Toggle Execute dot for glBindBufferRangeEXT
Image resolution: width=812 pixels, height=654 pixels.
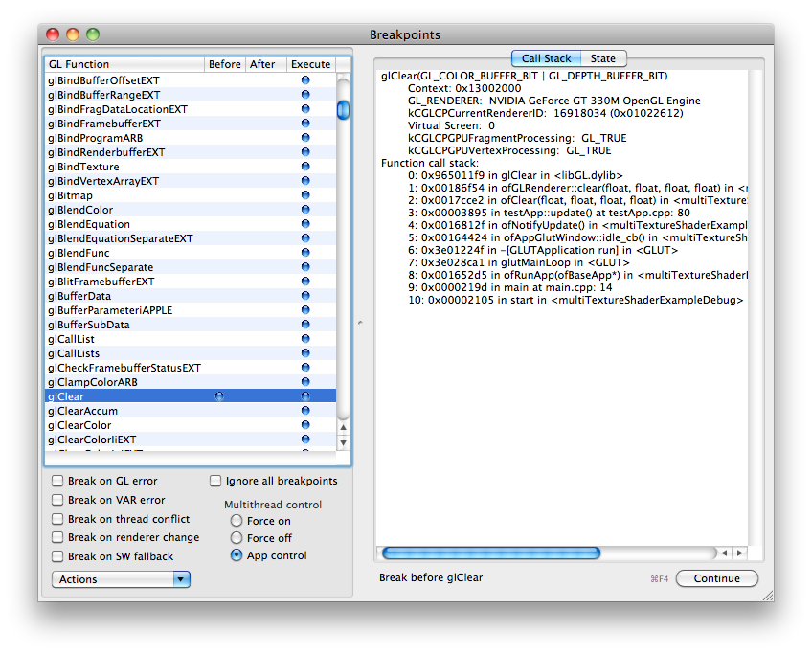[305, 95]
